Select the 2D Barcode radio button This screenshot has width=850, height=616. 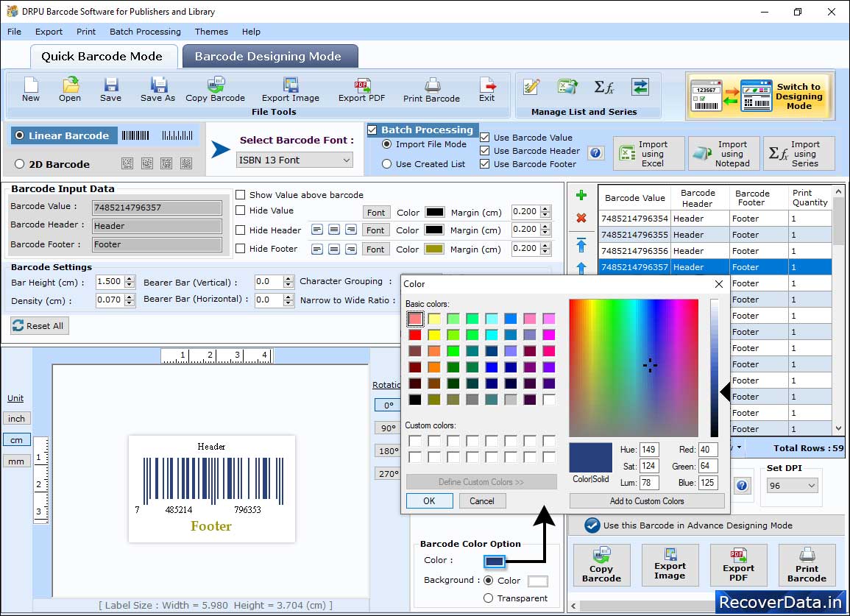(20, 164)
